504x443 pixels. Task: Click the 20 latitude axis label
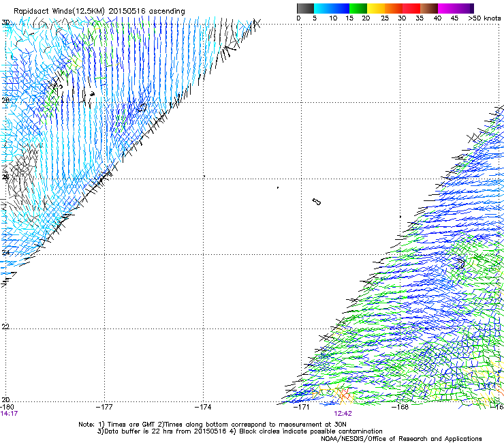5,399
